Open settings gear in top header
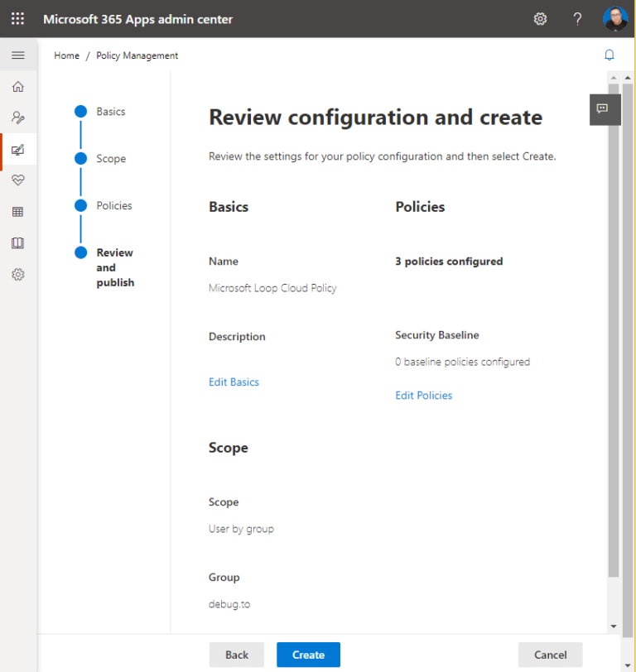 (540, 18)
